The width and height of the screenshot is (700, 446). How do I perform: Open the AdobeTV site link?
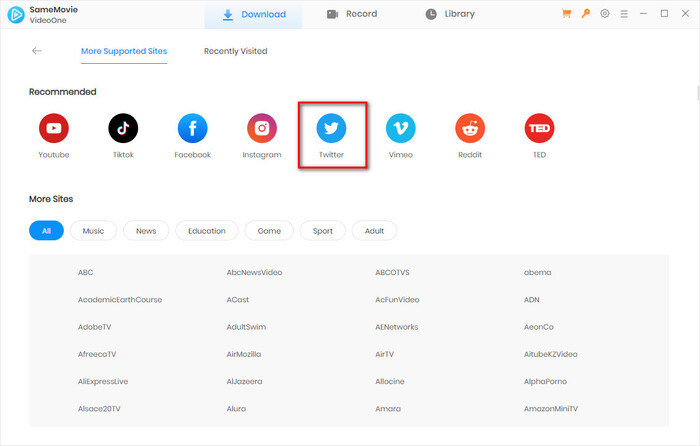(x=95, y=327)
